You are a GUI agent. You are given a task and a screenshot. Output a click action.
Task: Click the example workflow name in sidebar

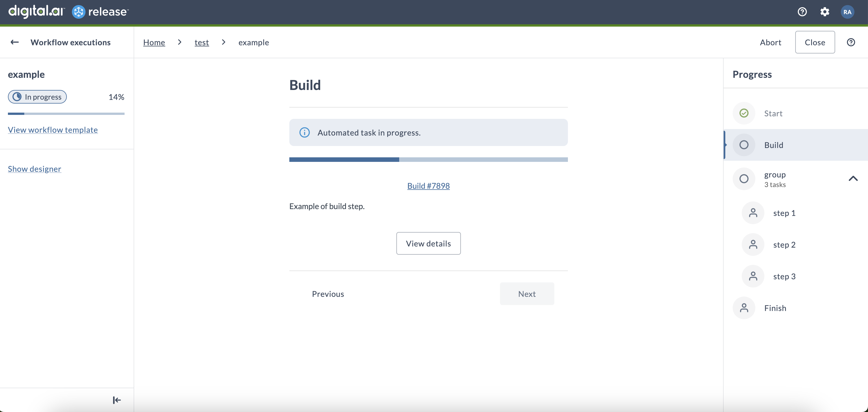pyautogui.click(x=26, y=74)
